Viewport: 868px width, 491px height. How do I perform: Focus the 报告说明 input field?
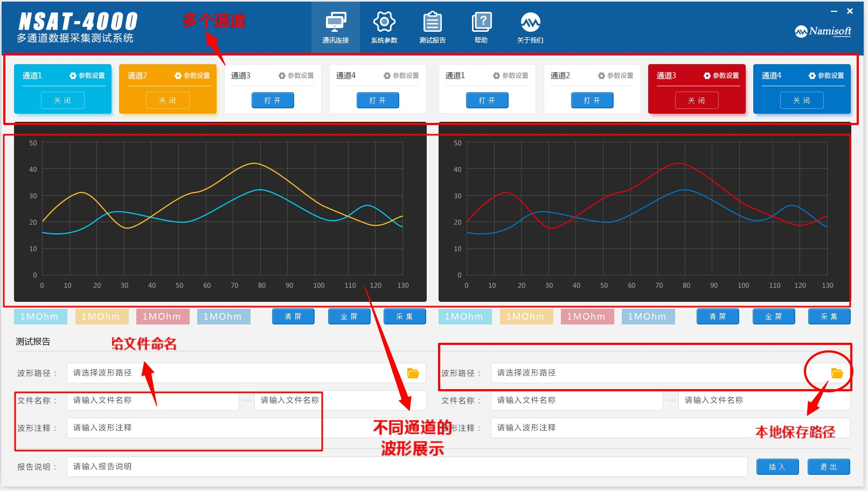click(407, 467)
